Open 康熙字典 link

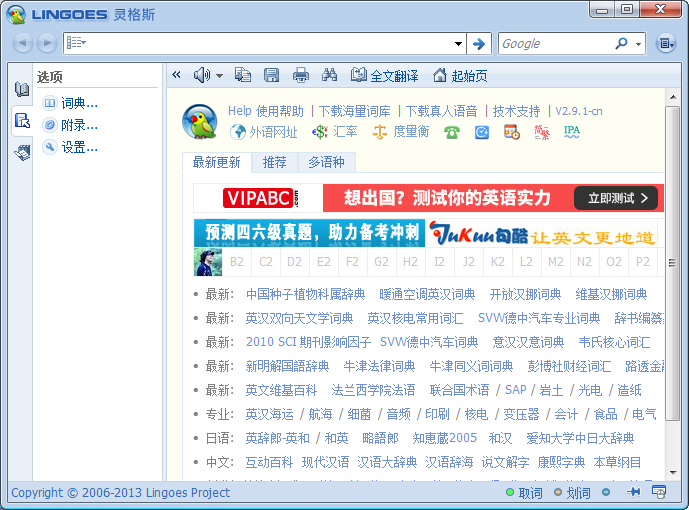coord(561,462)
